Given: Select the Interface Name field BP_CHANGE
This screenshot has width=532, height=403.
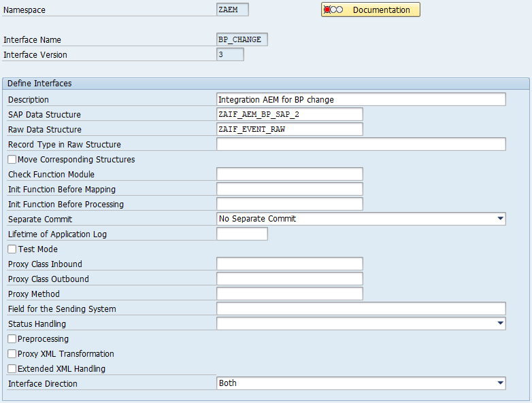Looking at the screenshot, I should tap(242, 39).
